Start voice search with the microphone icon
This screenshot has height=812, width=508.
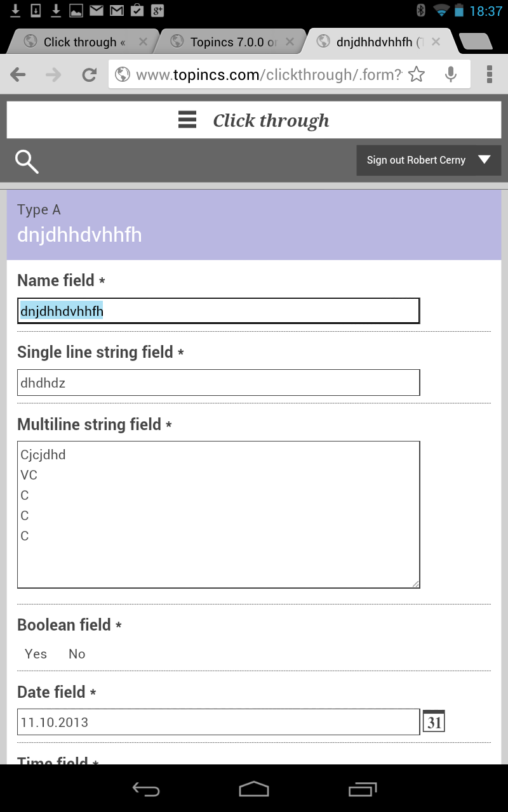point(451,74)
